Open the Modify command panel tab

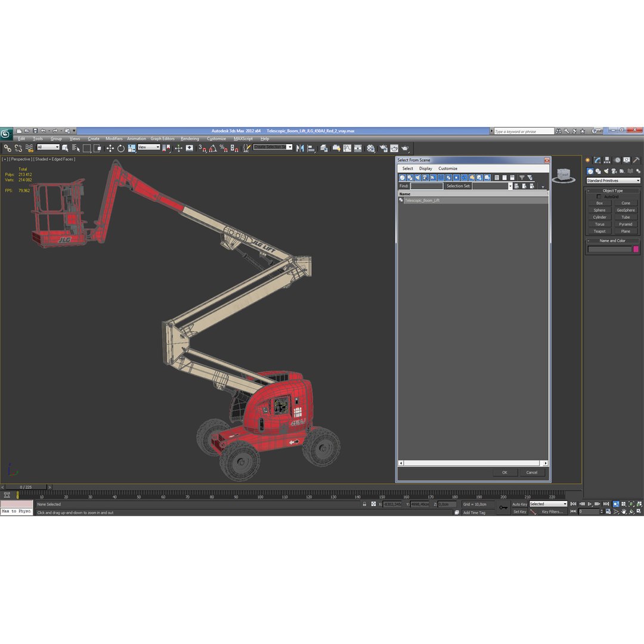point(597,160)
